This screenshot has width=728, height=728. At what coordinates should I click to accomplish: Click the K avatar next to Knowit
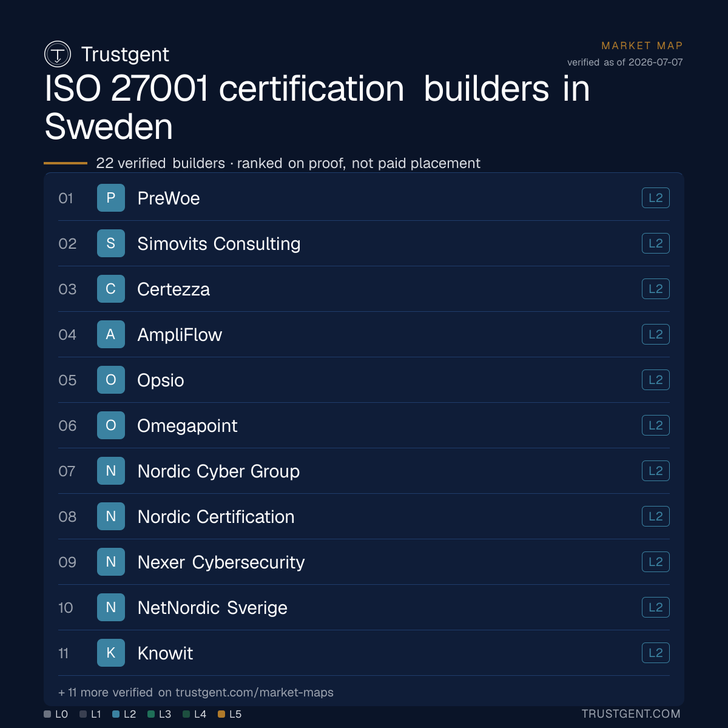(111, 653)
